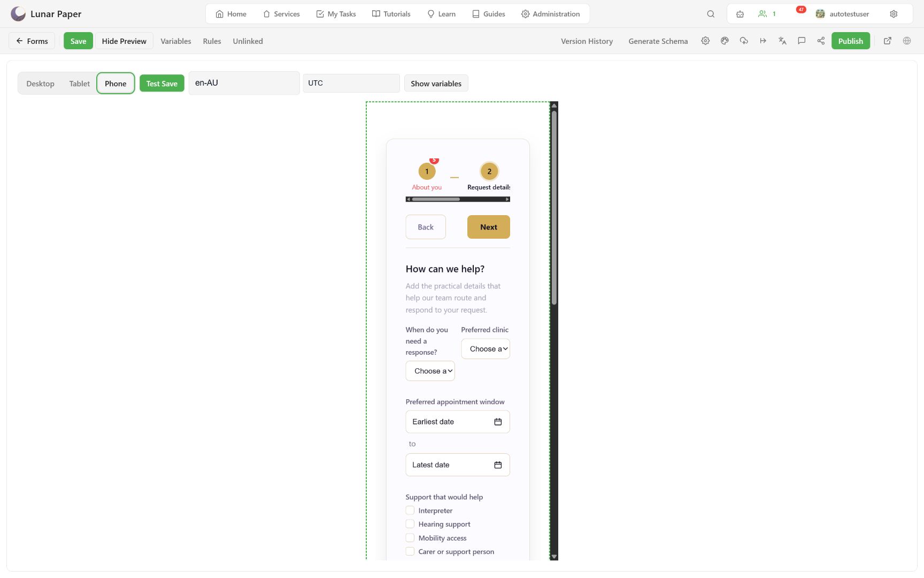Open the Unlinked tab
Image resolution: width=924 pixels, height=578 pixels.
(248, 41)
